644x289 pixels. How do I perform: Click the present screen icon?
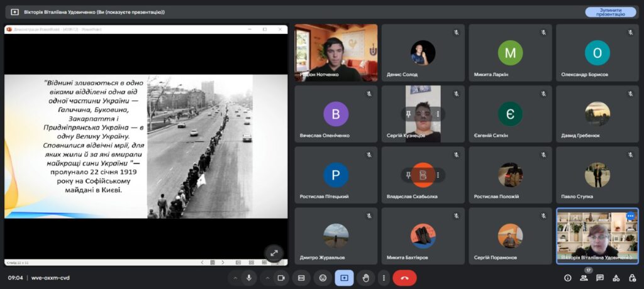click(344, 277)
